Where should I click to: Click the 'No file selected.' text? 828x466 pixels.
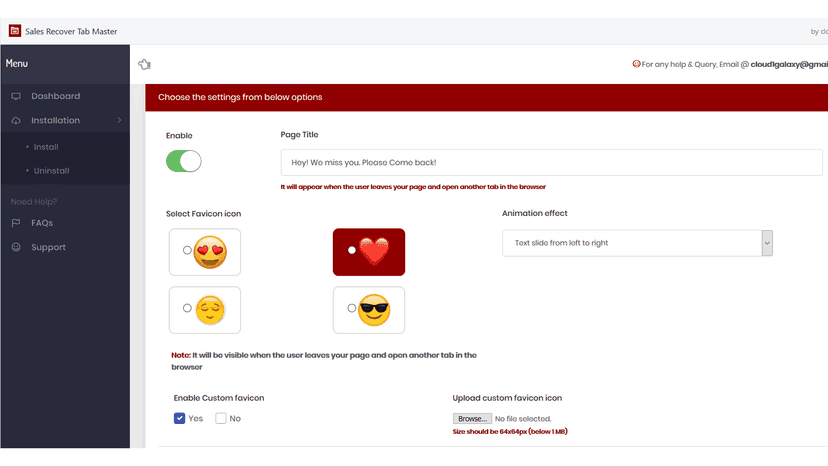[523, 418]
